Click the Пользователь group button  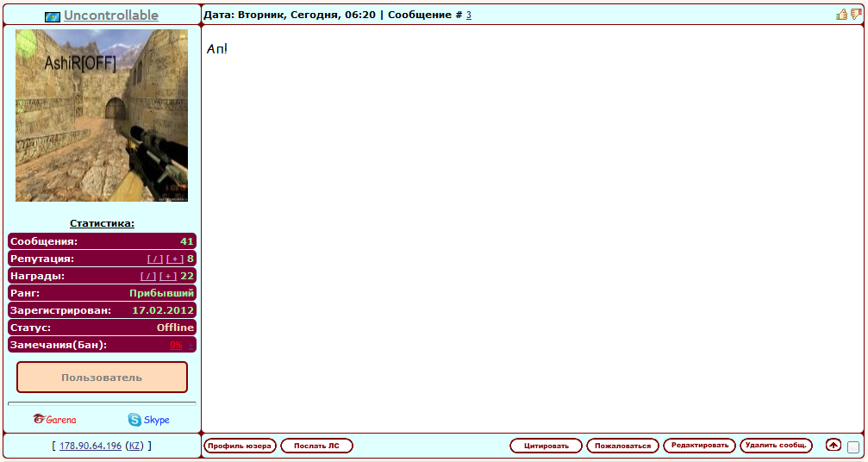point(102,378)
